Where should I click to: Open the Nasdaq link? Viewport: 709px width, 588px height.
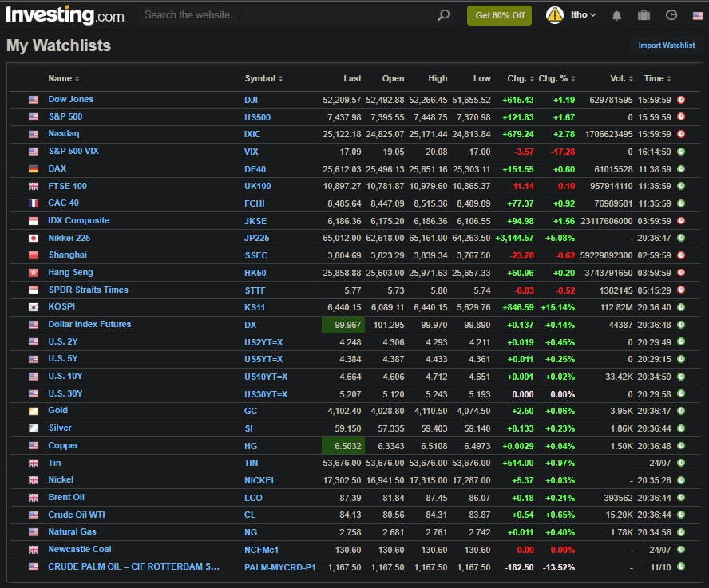click(64, 133)
